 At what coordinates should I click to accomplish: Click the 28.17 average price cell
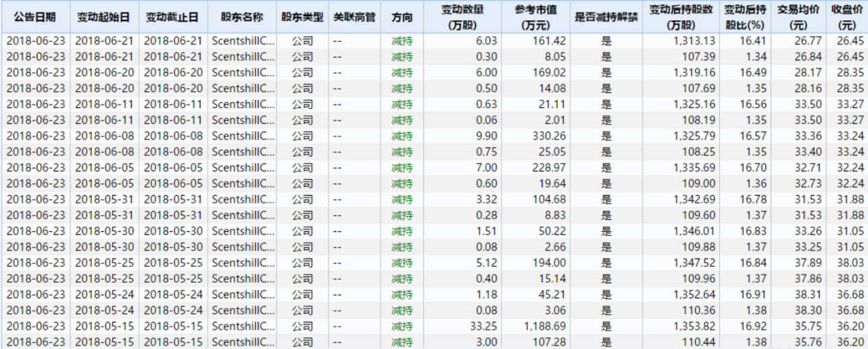pos(798,72)
